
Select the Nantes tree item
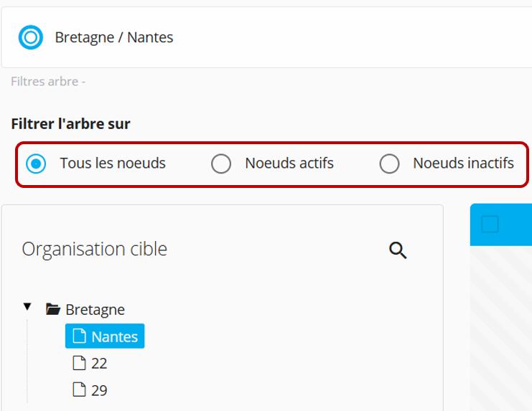click(105, 336)
